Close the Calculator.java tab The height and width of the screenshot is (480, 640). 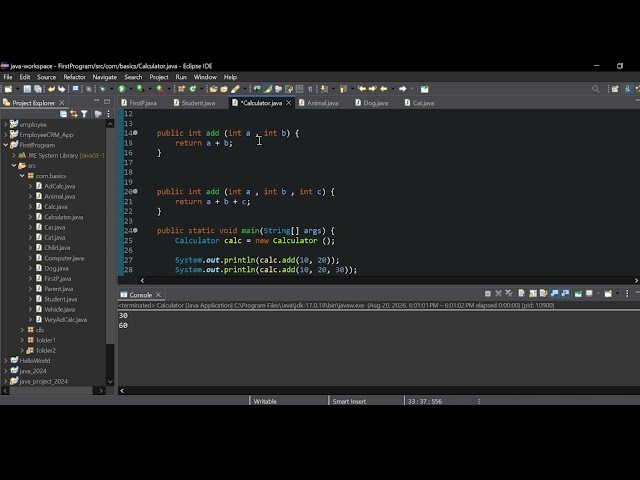click(289, 103)
